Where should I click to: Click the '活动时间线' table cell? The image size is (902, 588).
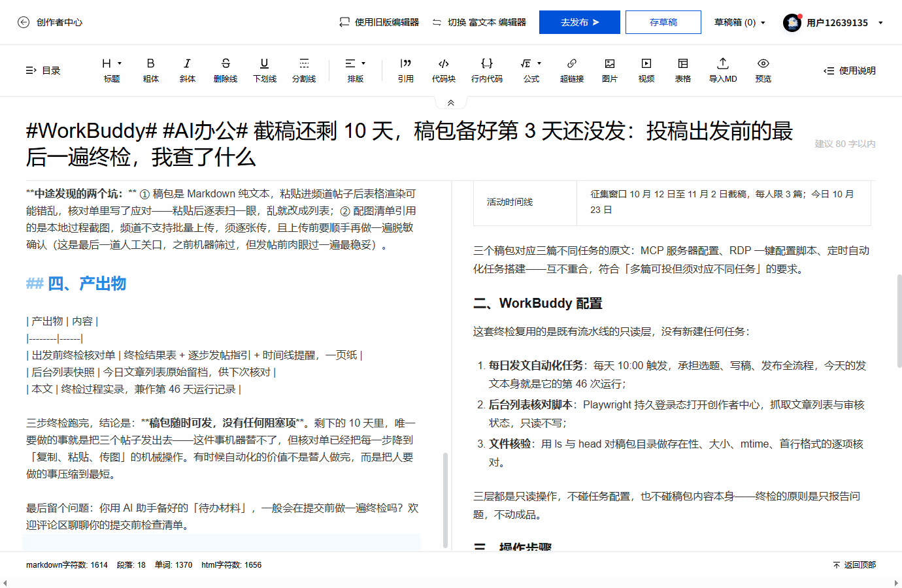point(525,203)
